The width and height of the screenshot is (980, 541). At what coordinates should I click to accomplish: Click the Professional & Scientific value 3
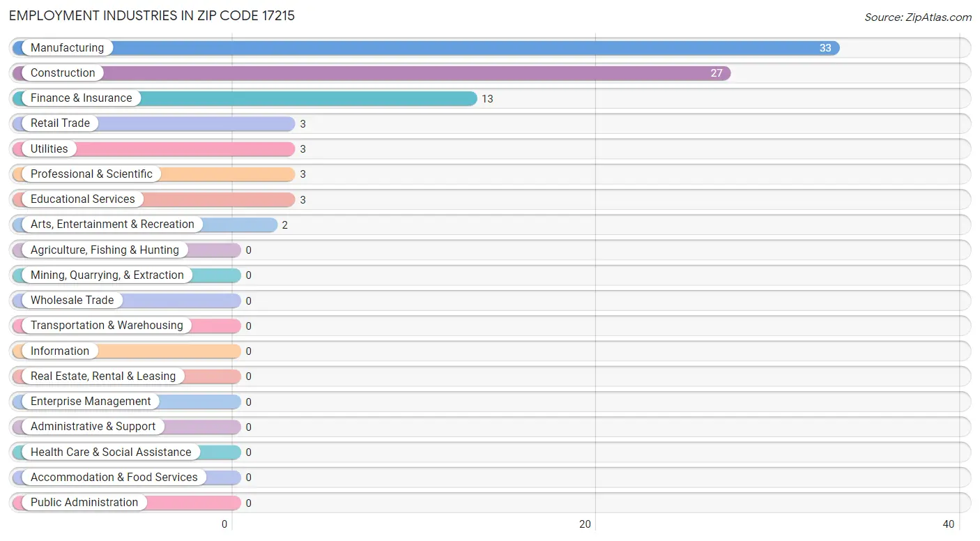(x=303, y=174)
